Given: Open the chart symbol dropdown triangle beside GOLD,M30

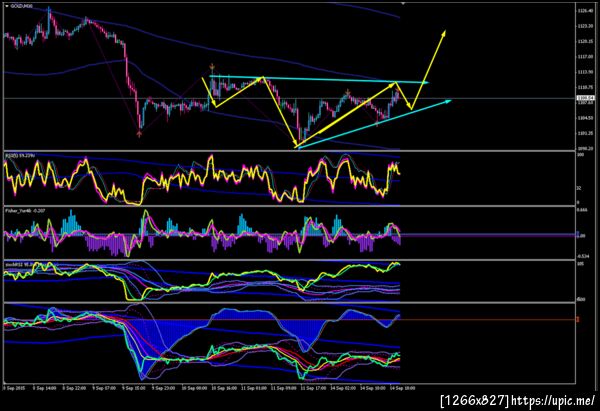Looking at the screenshot, I should pyautogui.click(x=7, y=6).
